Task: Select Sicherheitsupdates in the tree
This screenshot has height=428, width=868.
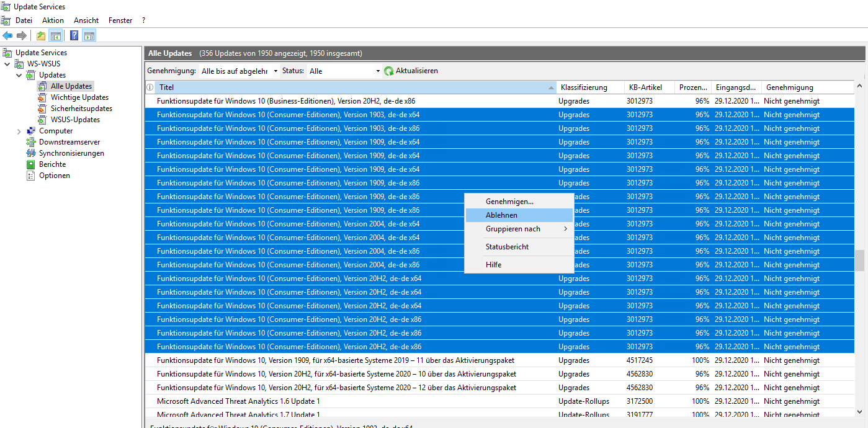Action: (x=81, y=109)
